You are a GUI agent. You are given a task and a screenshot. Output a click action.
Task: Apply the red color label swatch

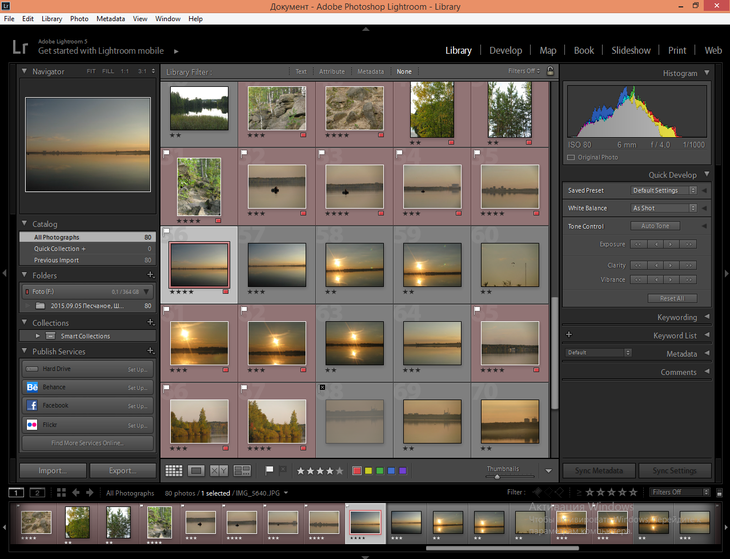pyautogui.click(x=357, y=470)
